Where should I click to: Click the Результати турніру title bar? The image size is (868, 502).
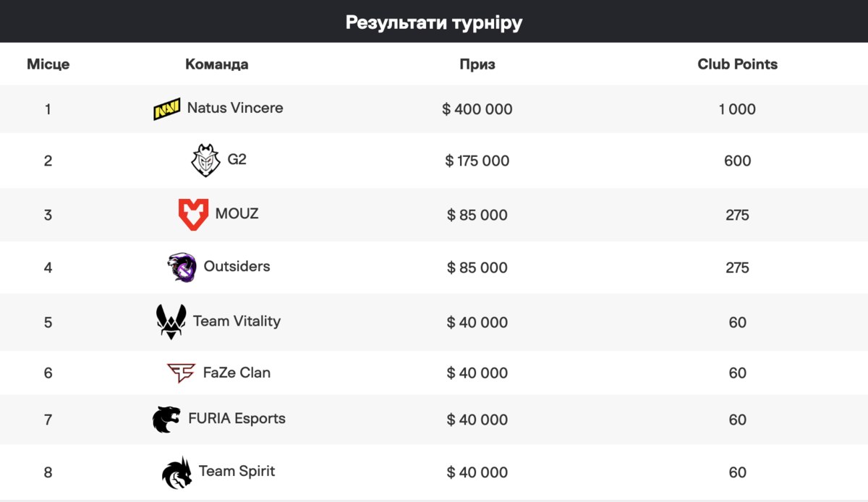tap(434, 22)
